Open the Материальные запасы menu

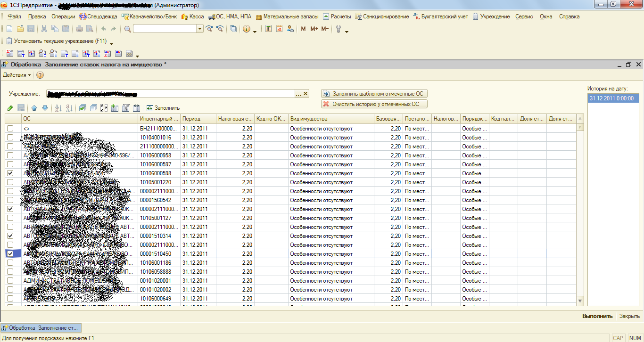click(287, 16)
